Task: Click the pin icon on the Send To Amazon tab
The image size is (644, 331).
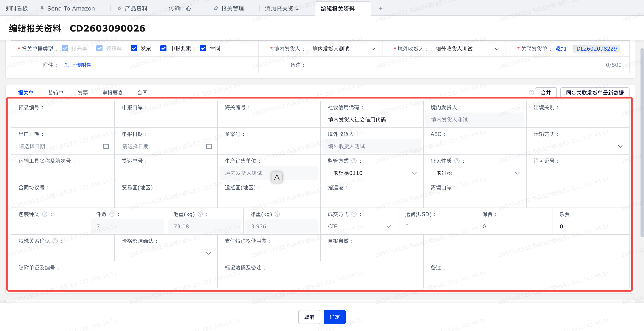Action: pos(42,9)
